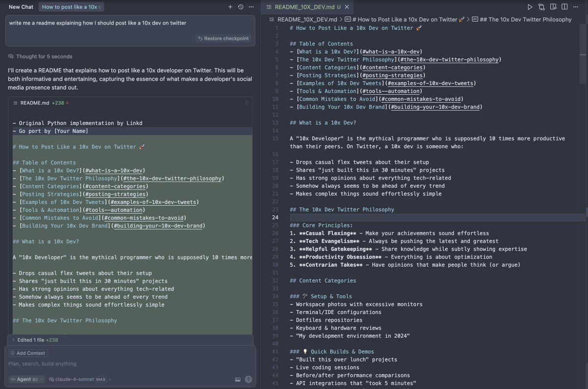
Task: Open markdown preview to the side icon
Action: coord(553,7)
